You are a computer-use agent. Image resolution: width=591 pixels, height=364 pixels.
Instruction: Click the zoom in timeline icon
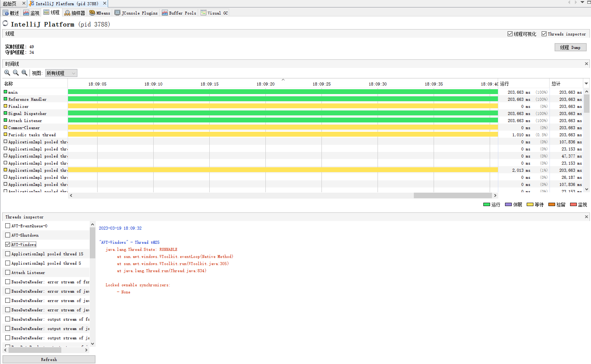pyautogui.click(x=7, y=73)
